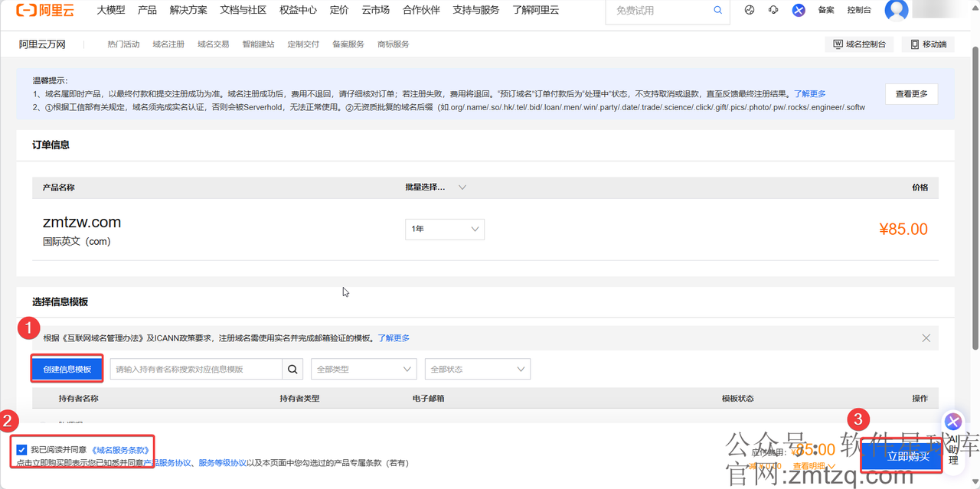Click 移动端 button
This screenshot has width=980, height=489.
[x=928, y=44]
